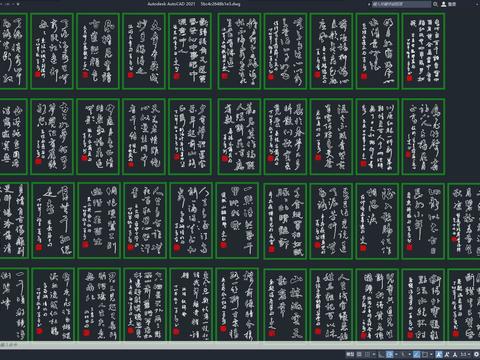
Task: Click the annotation scale icon in status bar
Action: (455, 354)
